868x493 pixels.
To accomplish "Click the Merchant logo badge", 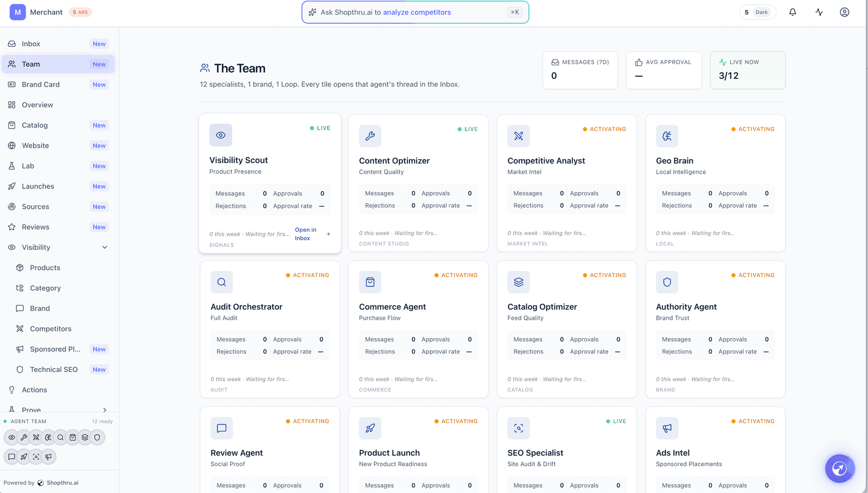I will 18,12.
